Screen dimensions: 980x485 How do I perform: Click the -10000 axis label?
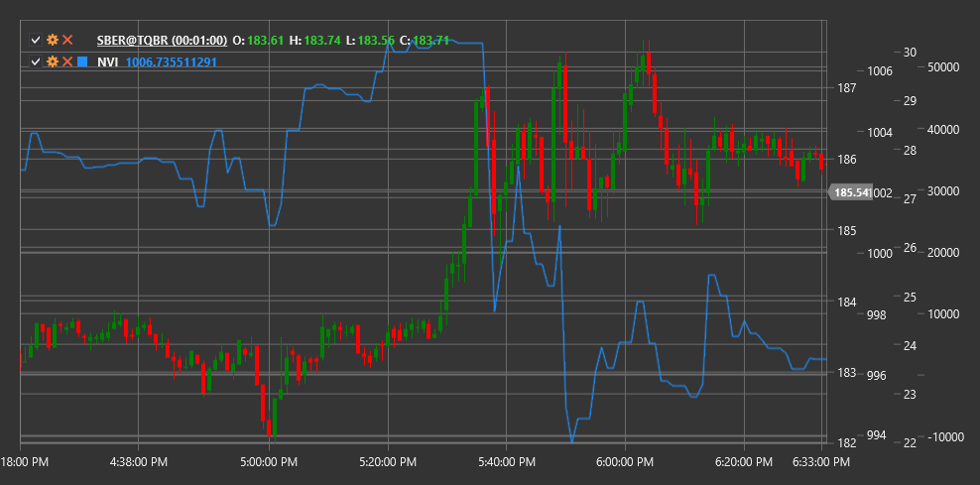946,436
